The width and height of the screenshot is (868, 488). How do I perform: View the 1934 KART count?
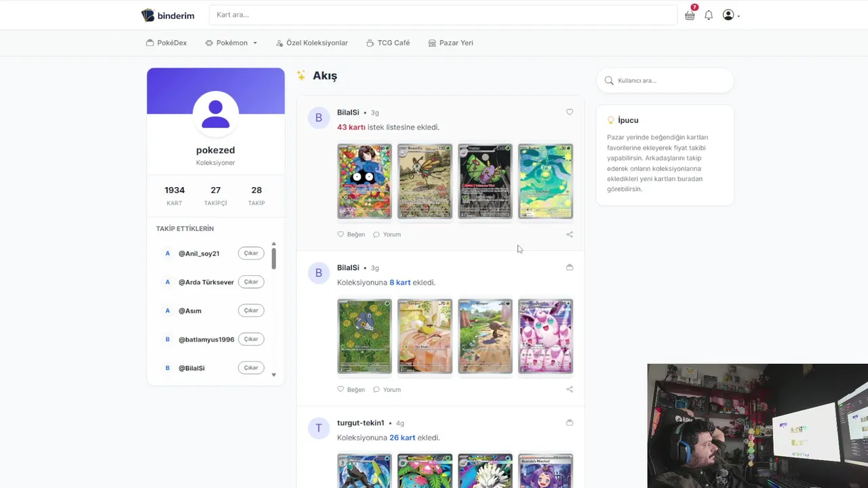click(174, 195)
